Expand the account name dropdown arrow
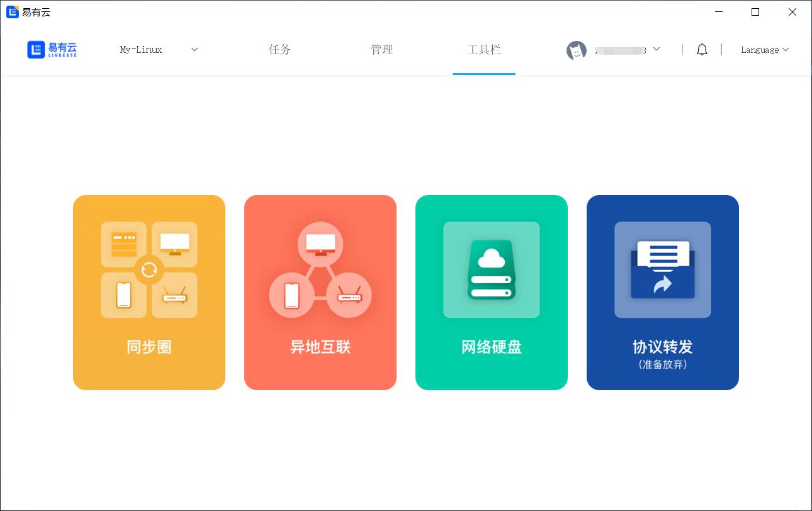The height and width of the screenshot is (511, 812). 657,49
